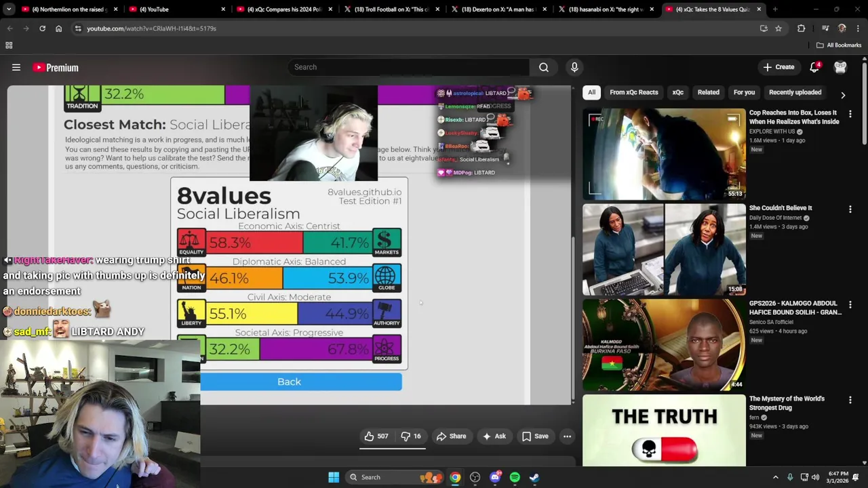Focus the YouTube search field
Viewport: 868px width, 488px height.
click(x=408, y=67)
